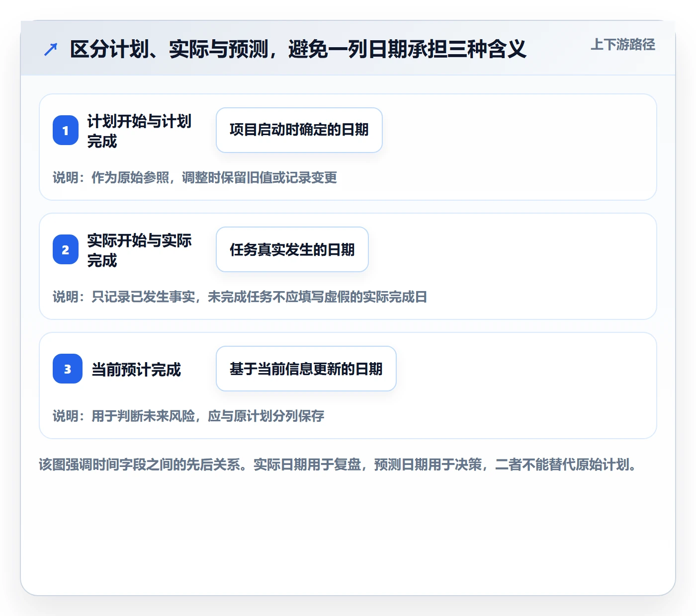This screenshot has height=616, width=696.
Task: Click the 项目启动时确定的日期 box
Action: [x=299, y=130]
